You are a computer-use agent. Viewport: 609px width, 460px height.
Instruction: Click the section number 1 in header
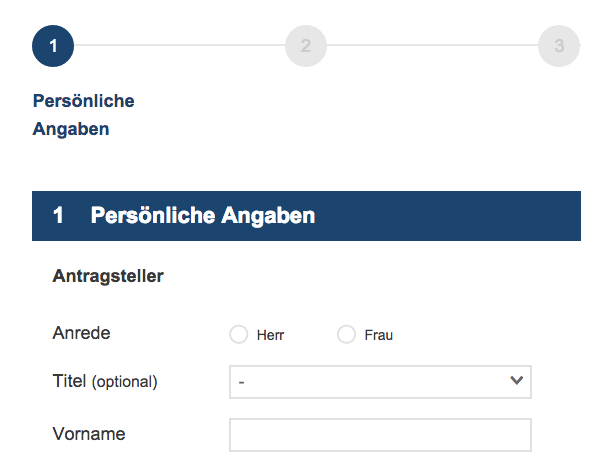[x=58, y=215]
